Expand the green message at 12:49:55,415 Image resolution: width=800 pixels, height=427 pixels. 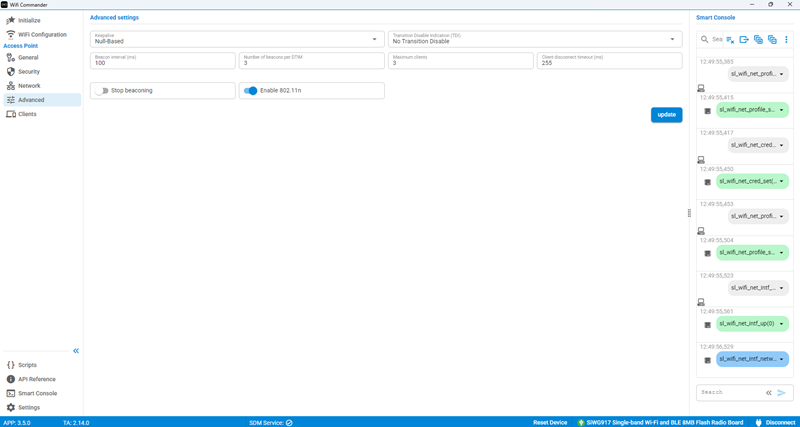coord(782,110)
